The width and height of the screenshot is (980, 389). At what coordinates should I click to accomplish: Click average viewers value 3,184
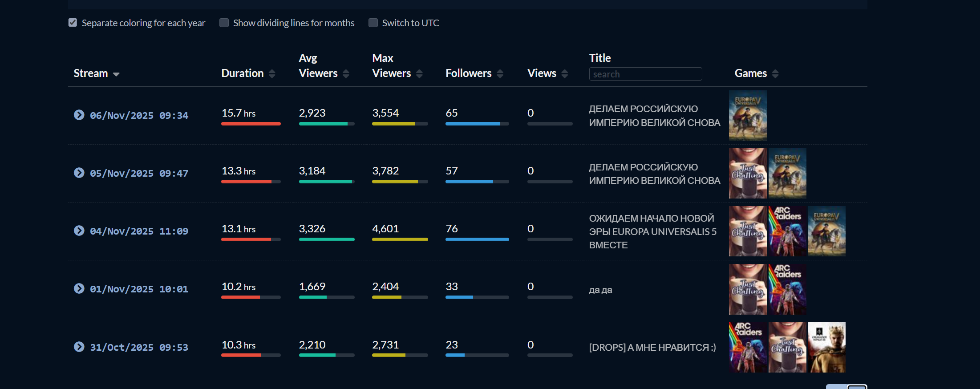(x=312, y=171)
